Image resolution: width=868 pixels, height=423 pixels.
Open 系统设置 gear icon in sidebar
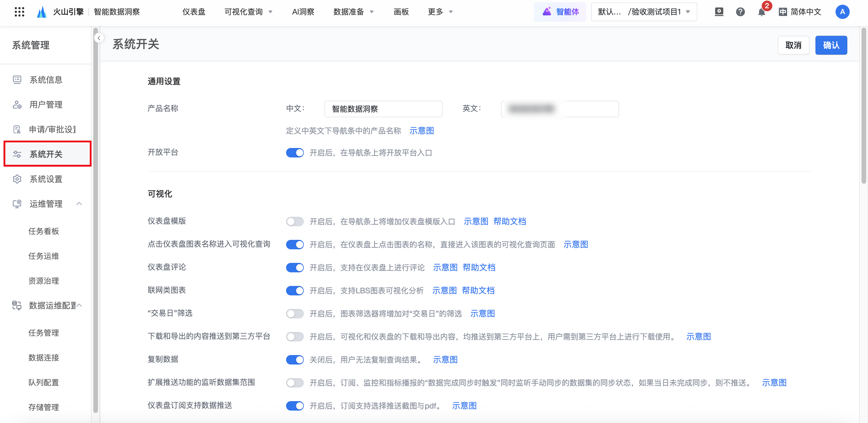17,179
